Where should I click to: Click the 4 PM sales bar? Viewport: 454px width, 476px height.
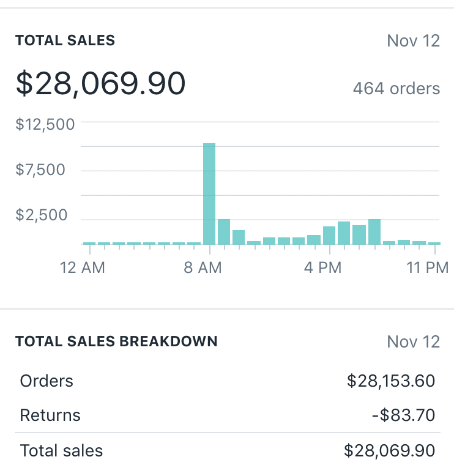pyautogui.click(x=329, y=236)
